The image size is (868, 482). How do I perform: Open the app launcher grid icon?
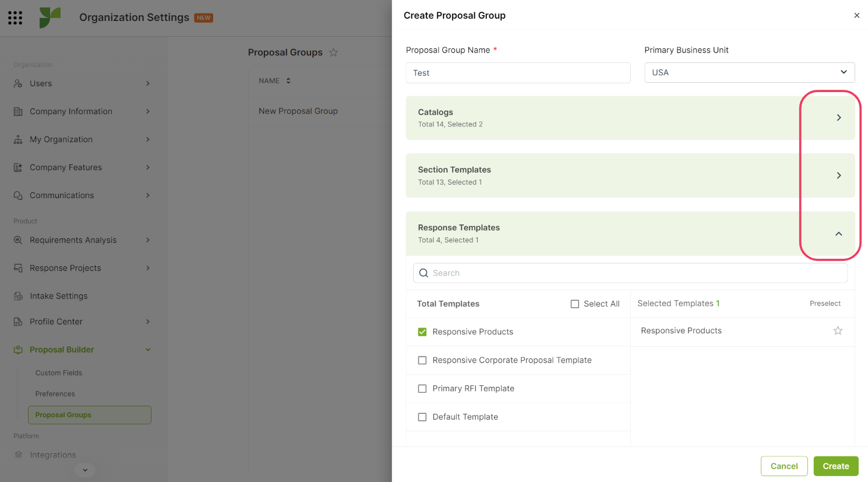click(15, 17)
